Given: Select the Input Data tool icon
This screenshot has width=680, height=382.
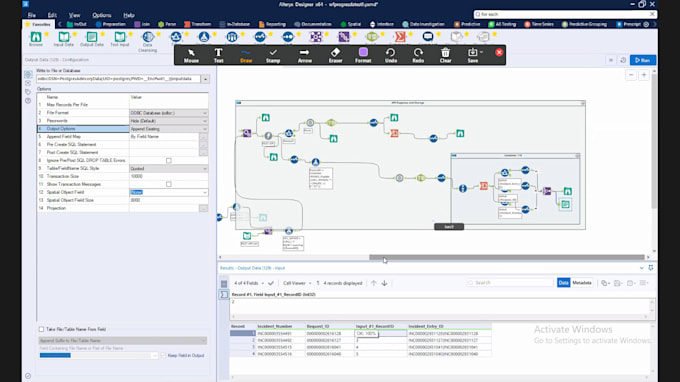Looking at the screenshot, I should [64, 37].
